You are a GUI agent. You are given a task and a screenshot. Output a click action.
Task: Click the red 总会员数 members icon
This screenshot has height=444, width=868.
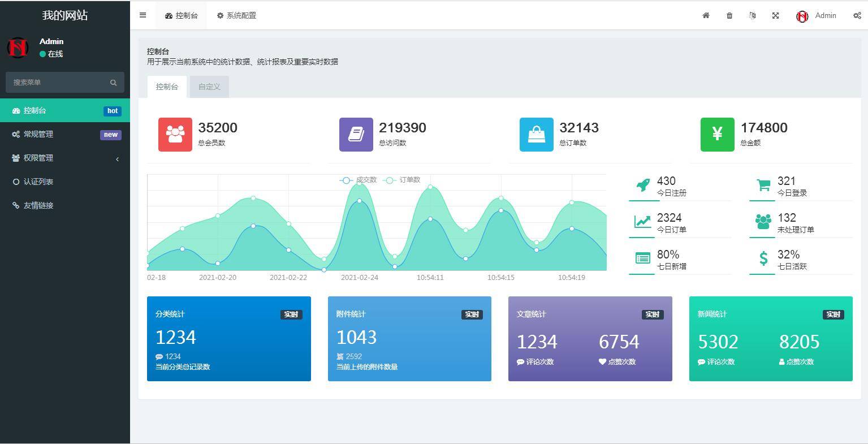tap(175, 135)
